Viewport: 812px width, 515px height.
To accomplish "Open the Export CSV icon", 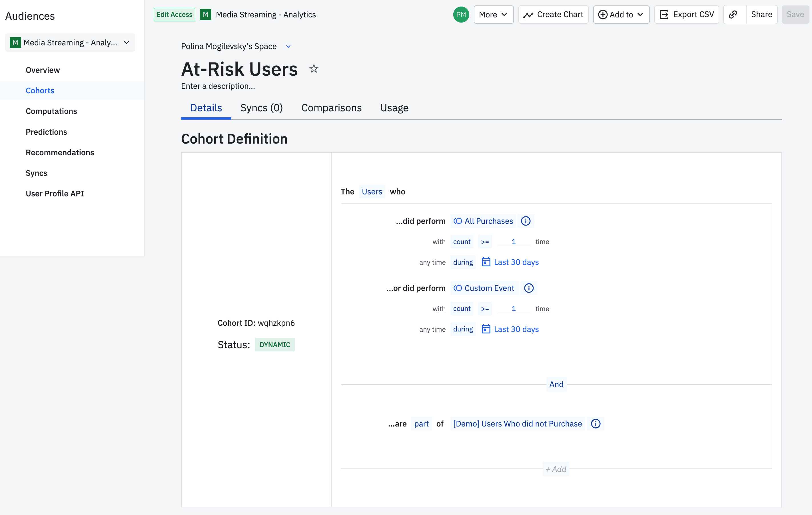I will click(x=664, y=15).
